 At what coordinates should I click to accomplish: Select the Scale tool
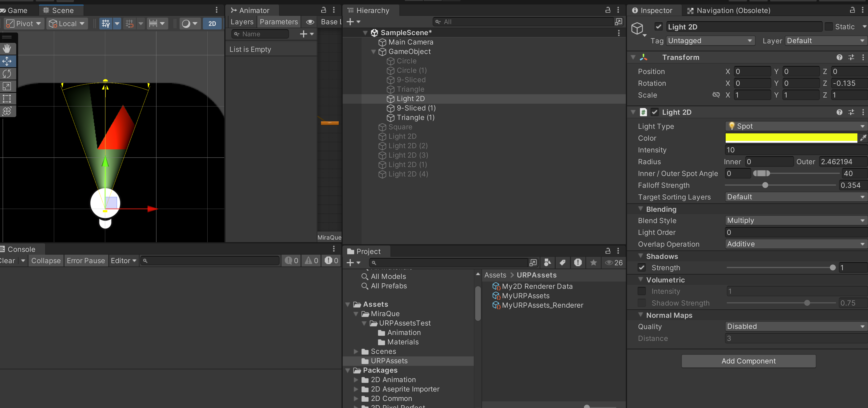7,86
